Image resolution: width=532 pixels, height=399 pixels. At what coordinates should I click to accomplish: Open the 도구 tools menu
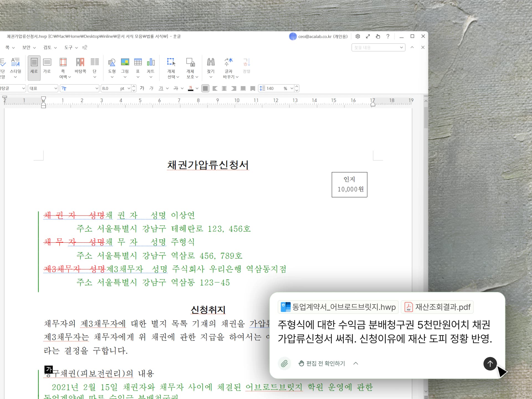68,47
